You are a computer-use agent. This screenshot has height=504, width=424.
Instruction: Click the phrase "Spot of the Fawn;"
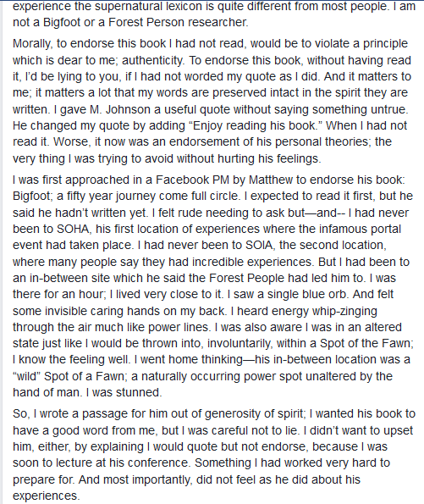366,343
